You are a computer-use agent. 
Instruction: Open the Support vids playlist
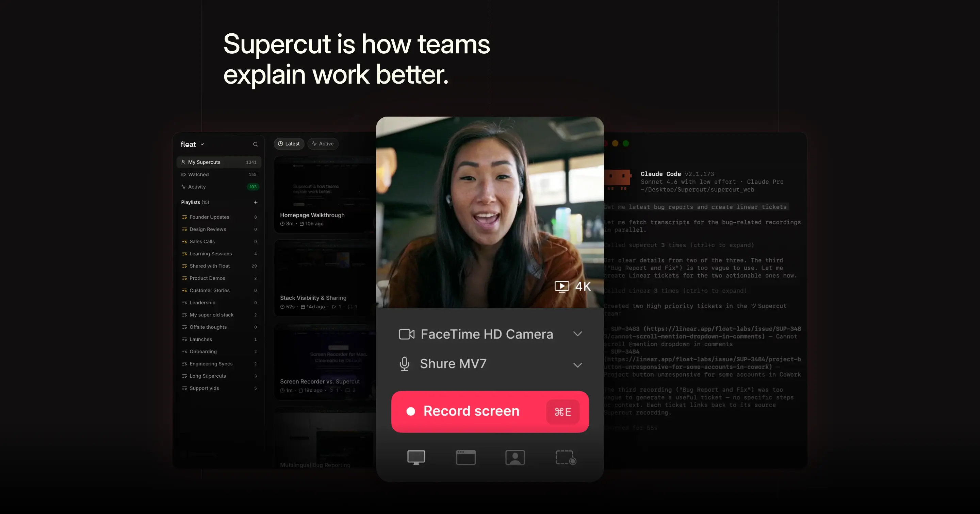click(219, 388)
